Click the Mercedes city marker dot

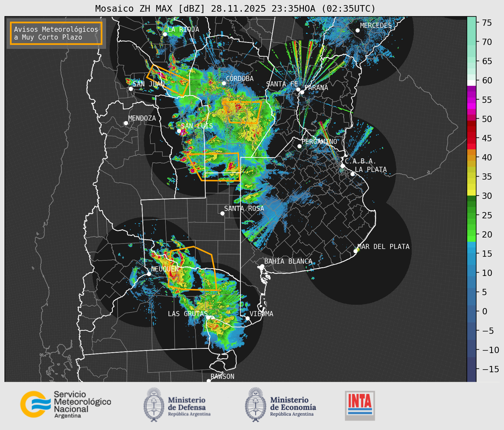(x=358, y=31)
